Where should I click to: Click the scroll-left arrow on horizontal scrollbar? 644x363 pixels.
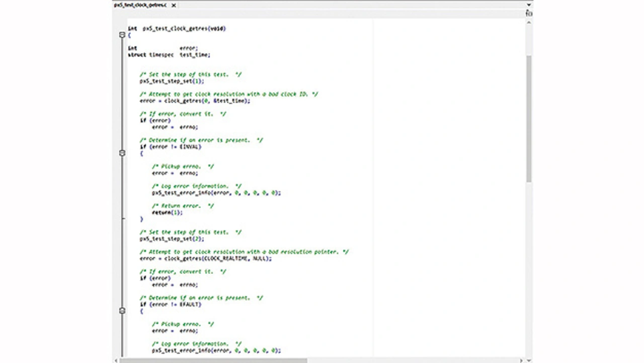click(116, 360)
